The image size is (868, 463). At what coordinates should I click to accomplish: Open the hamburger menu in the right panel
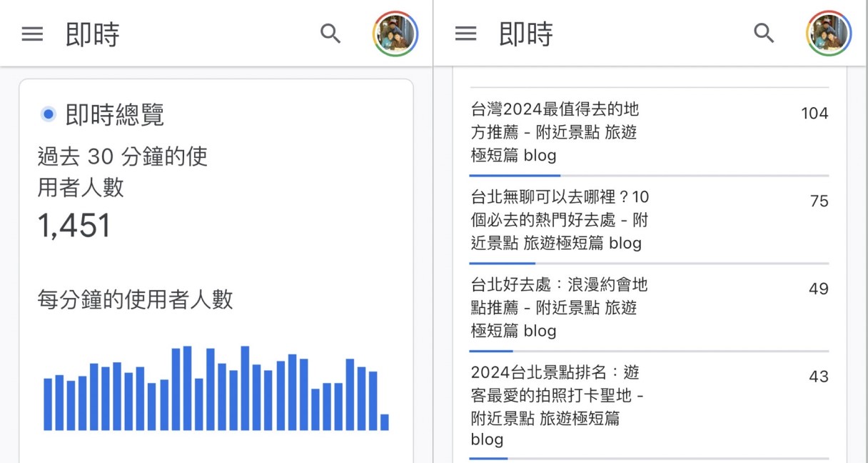pos(465,34)
